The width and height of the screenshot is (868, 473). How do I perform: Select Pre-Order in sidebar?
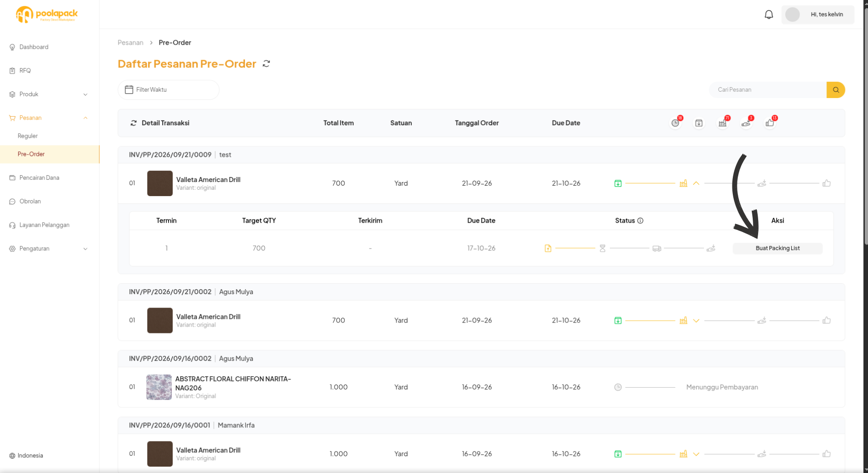pyautogui.click(x=49, y=154)
